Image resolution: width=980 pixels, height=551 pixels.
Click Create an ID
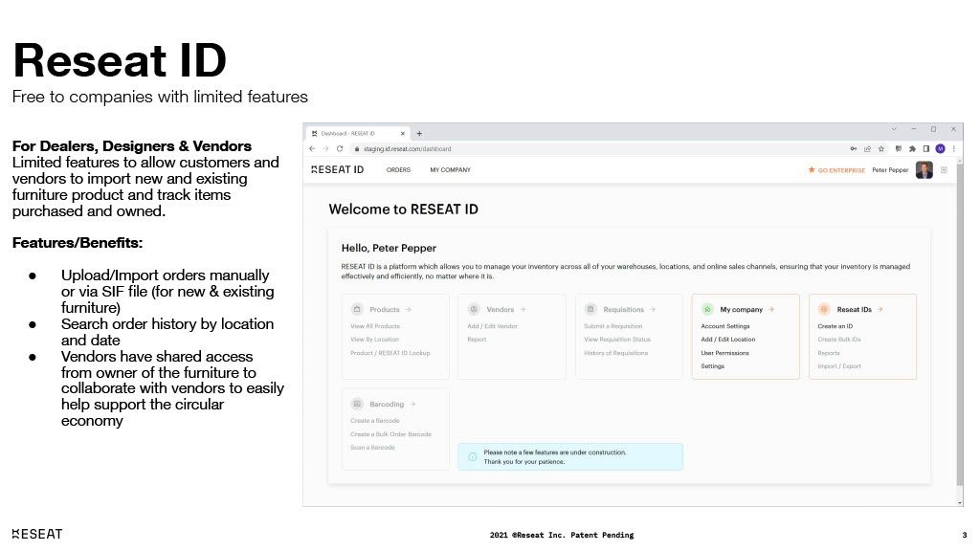pyautogui.click(x=835, y=326)
